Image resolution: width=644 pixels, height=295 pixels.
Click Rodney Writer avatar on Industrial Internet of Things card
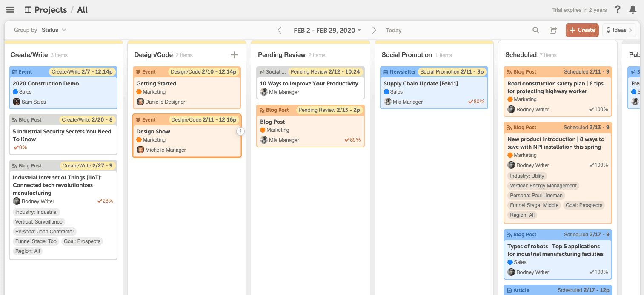point(17,201)
